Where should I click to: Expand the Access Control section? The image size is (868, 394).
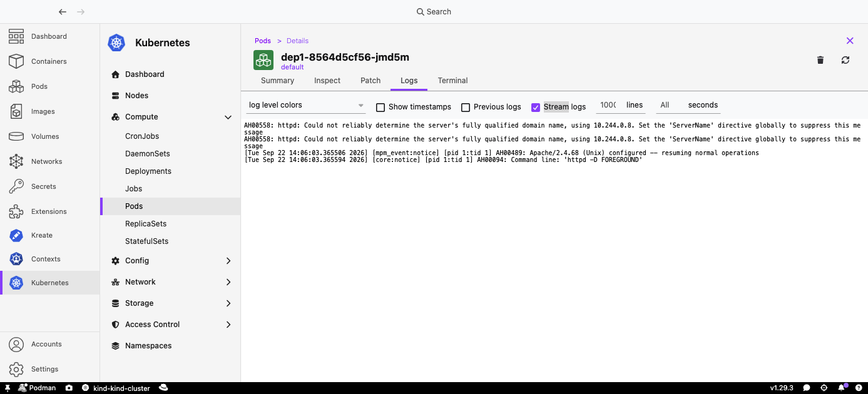point(170,325)
